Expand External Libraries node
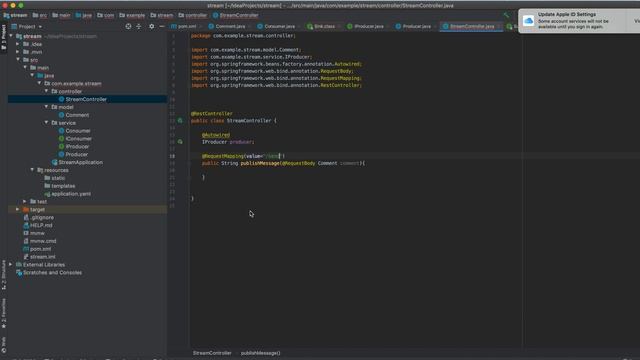 click(11, 264)
